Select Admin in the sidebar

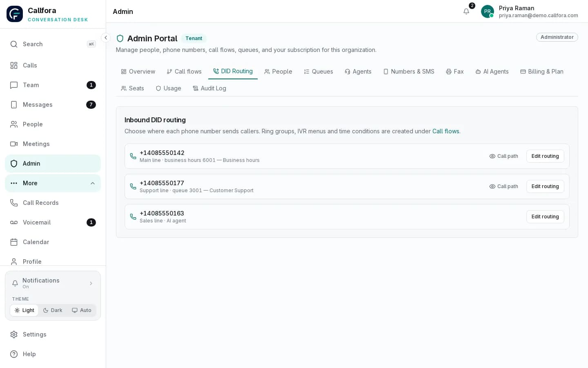[x=53, y=164]
